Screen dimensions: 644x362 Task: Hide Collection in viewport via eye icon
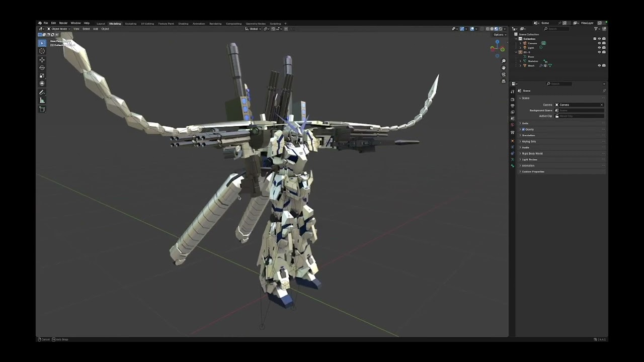coord(599,39)
